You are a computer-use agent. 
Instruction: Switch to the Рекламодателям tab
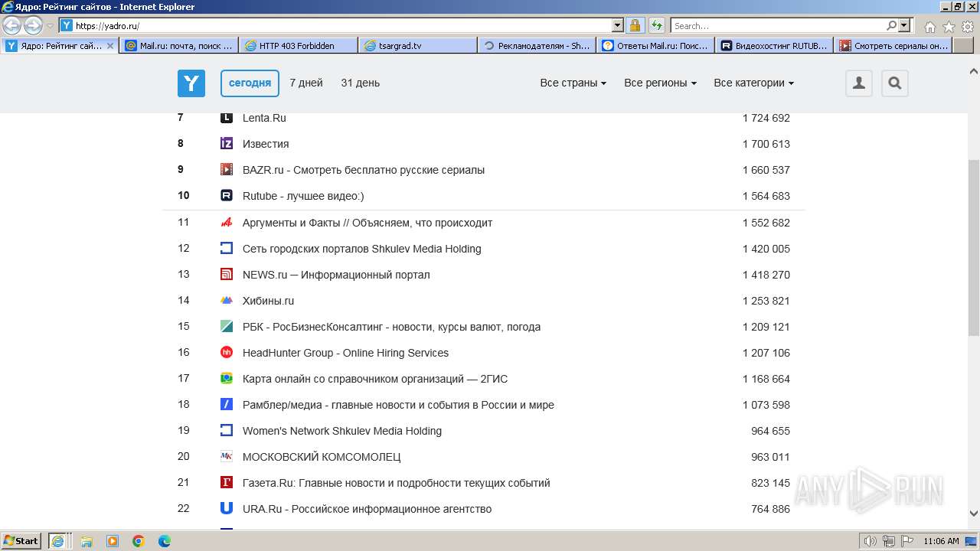click(537, 46)
